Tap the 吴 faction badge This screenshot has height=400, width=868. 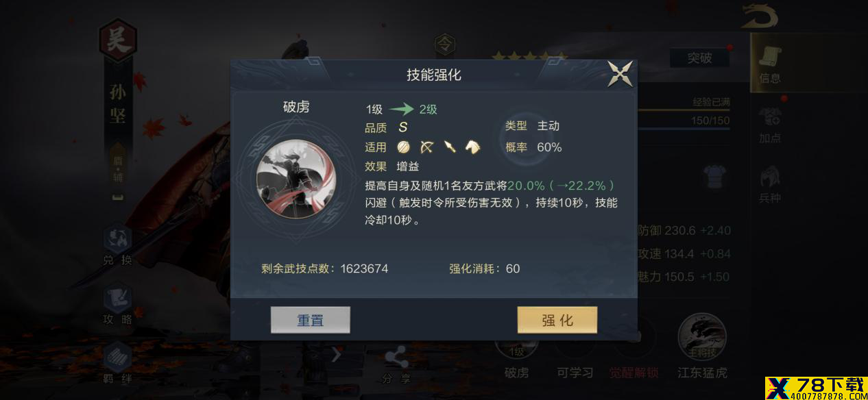[118, 41]
